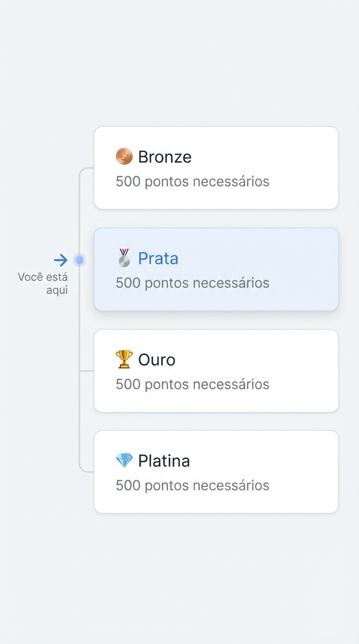Click the Platina title text
The image size is (359, 644).
pyautogui.click(x=164, y=460)
